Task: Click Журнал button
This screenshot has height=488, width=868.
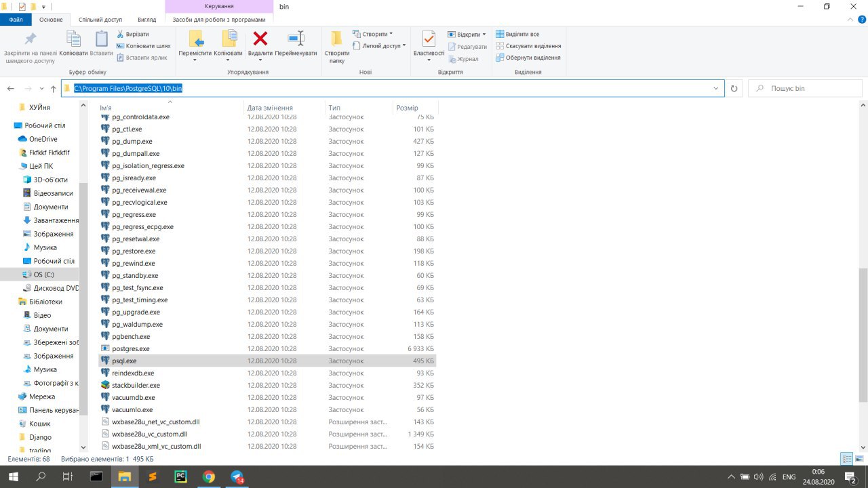Action: coord(463,59)
